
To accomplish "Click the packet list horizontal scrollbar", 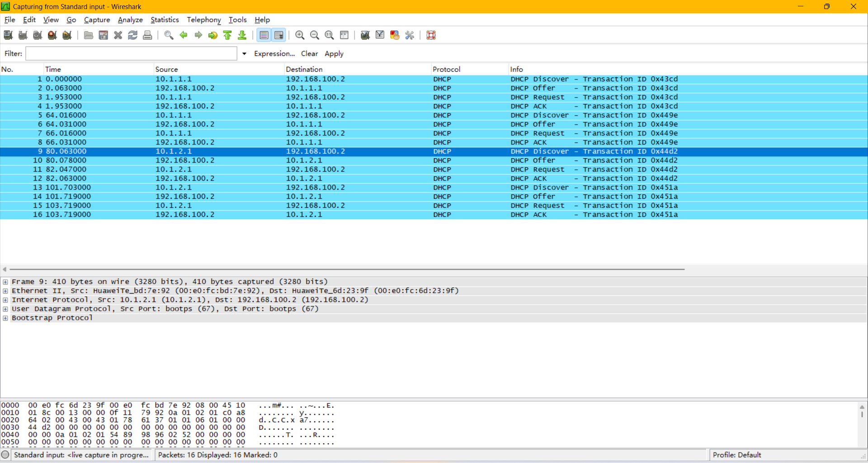I will click(347, 269).
